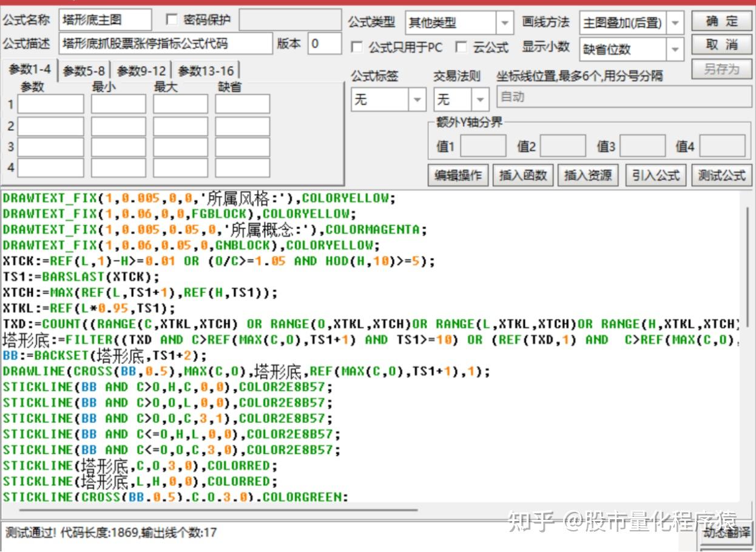Click the 取消 button
756x552 pixels.
721,45
